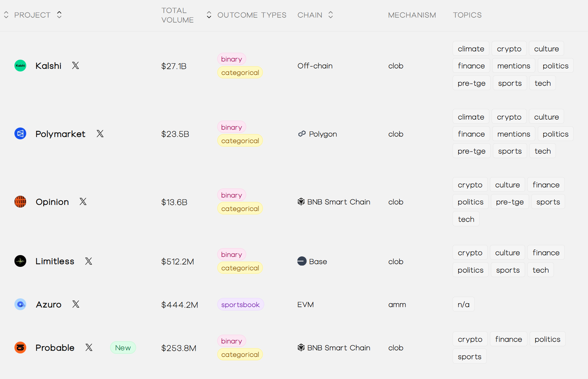Viewport: 588px width, 379px height.
Task: Select the finance topic in Limitless row
Action: click(546, 252)
